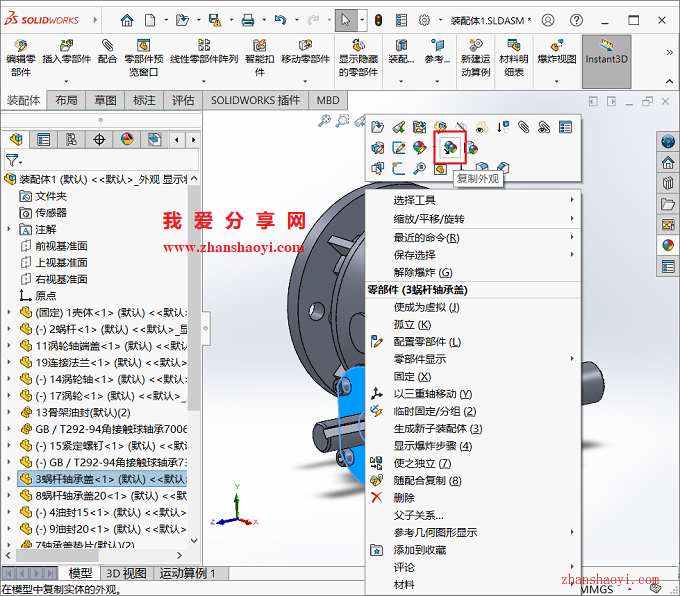Screen dimensions: 680x596
Task: Open DisplayManager color ball tab
Action: [127, 140]
